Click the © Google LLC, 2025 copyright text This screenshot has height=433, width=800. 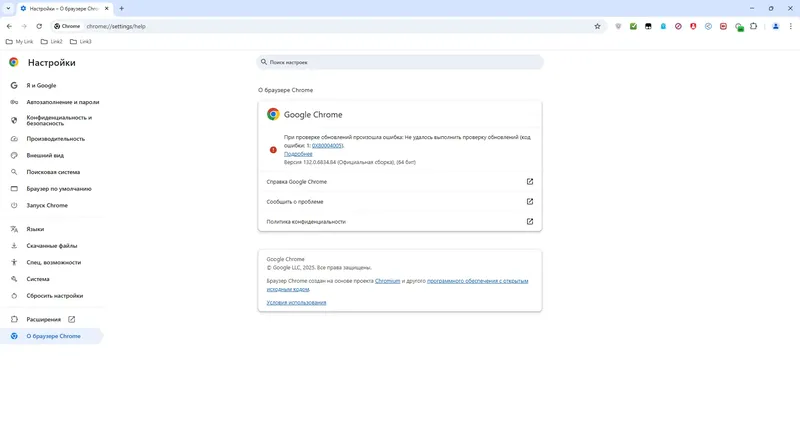pos(319,267)
